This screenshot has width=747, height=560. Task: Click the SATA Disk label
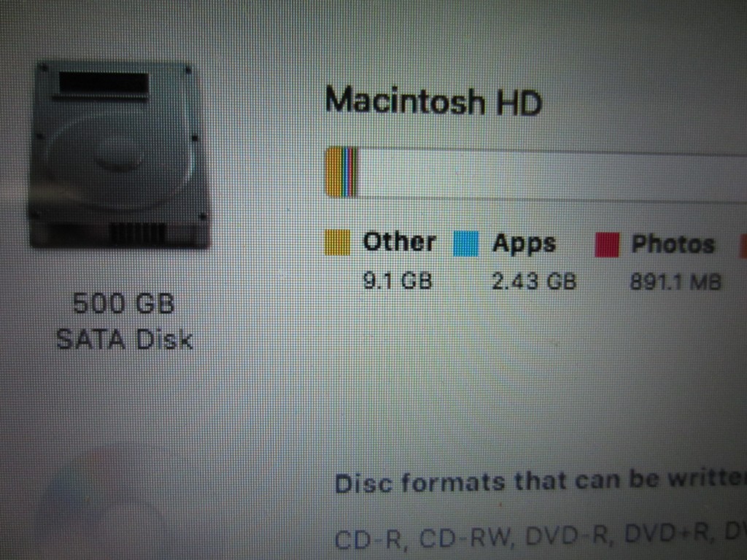[124, 340]
